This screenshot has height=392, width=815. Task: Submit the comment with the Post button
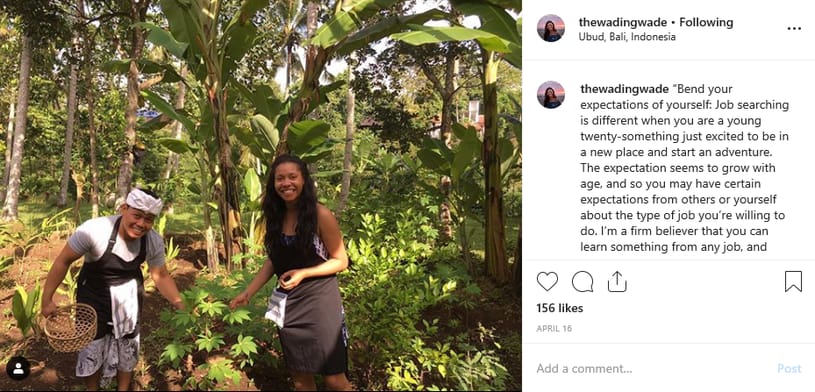pos(789,369)
